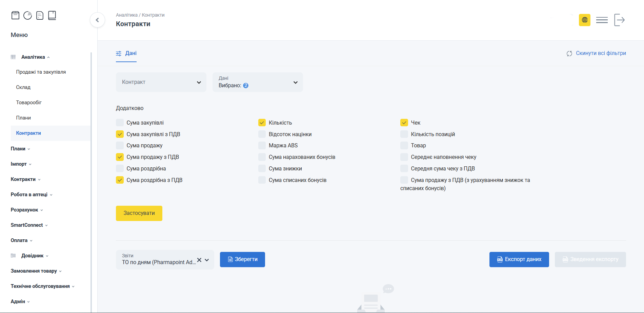Click the box archive icon in sidebar
The image size is (644, 313).
15,15
